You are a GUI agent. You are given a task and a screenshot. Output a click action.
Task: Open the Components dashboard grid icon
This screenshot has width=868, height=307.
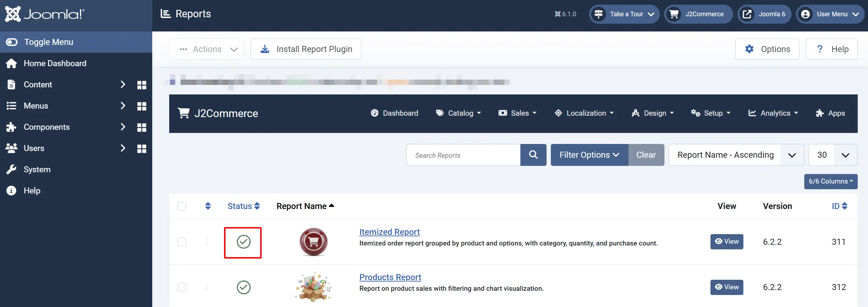coord(142,127)
